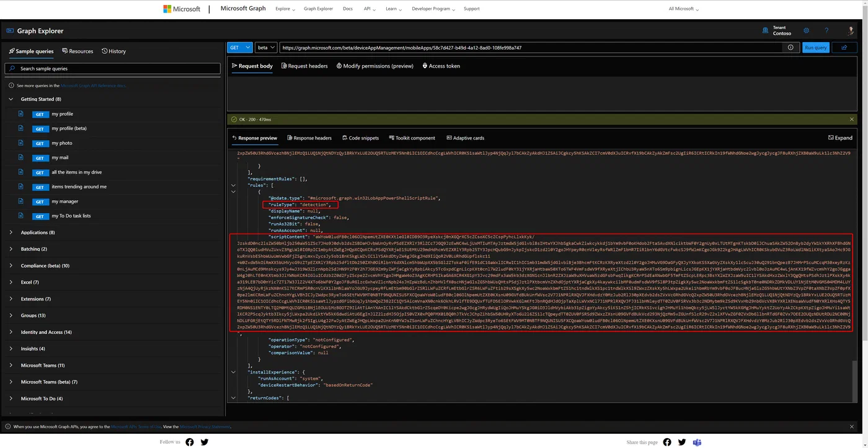The width and height of the screenshot is (868, 448).
Task: Click the Microsoft logo
Action: tap(182, 9)
